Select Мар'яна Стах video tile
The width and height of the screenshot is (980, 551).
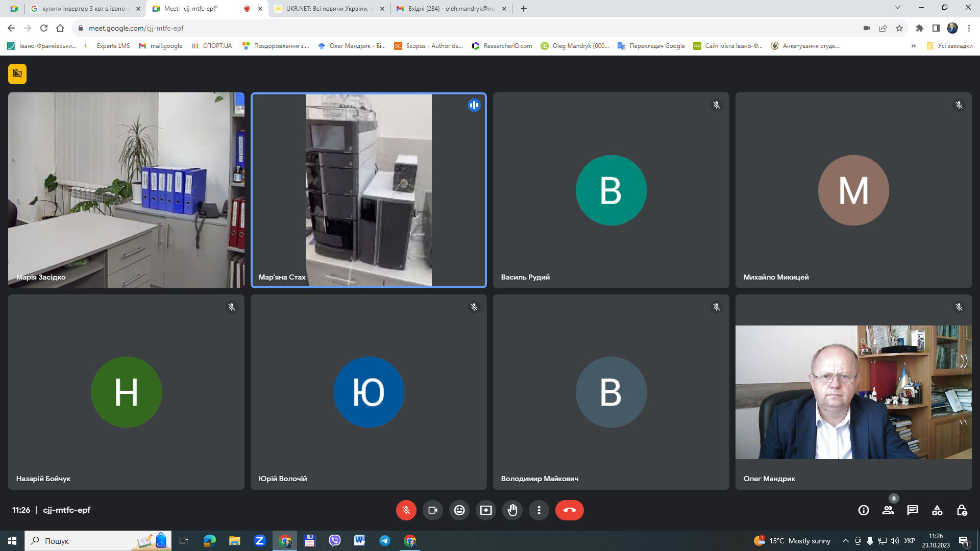[369, 190]
